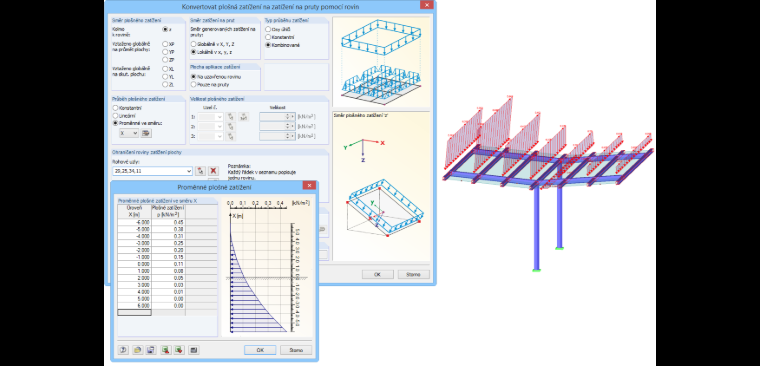Image resolution: width=760 pixels, height=366 pixels.
Task: Delete corner nodes row with the red X icon
Action: pos(213,171)
